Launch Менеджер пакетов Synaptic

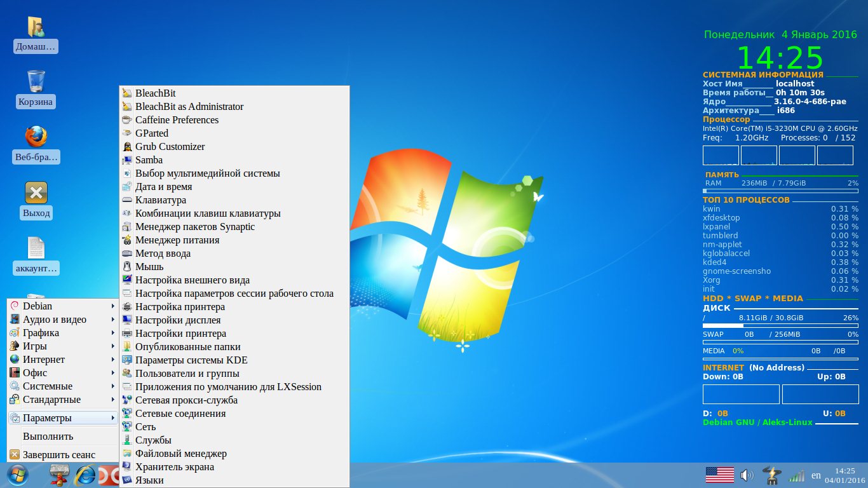(x=234, y=226)
